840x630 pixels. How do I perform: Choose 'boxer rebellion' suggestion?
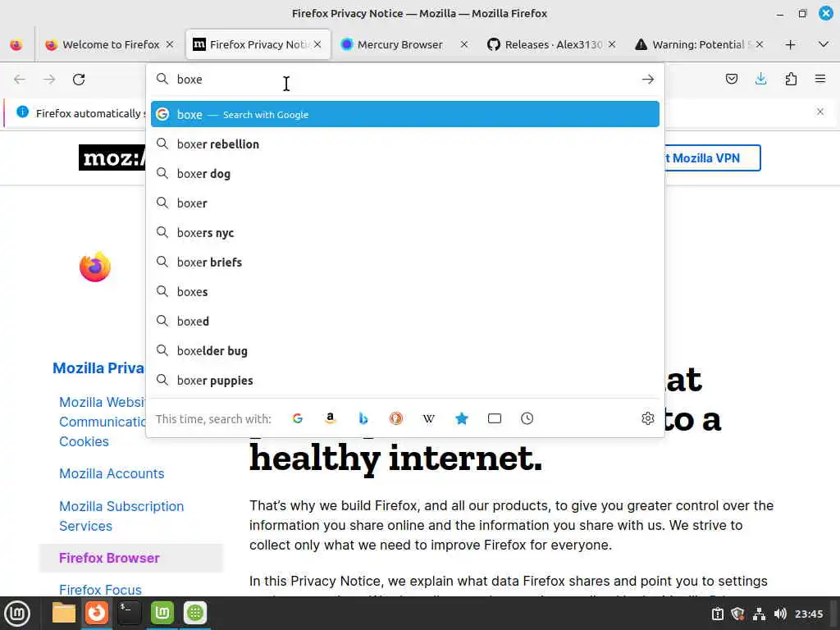coord(405,144)
